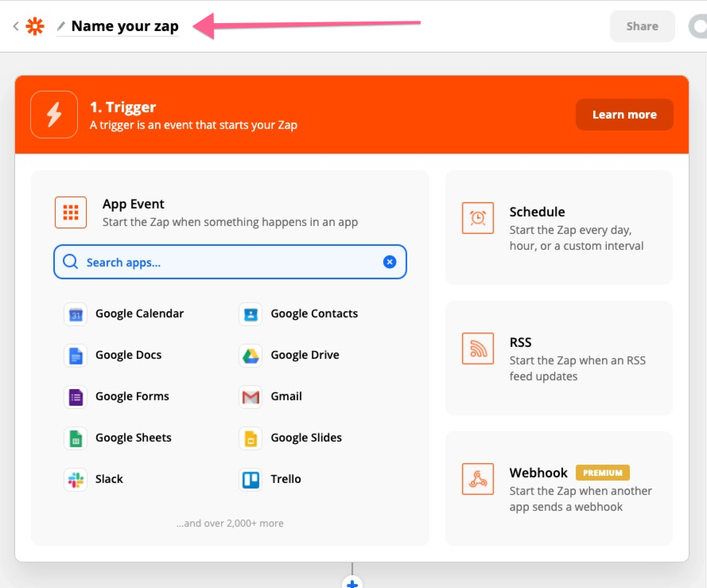Clear the app search box
This screenshot has width=707, height=588.
pyautogui.click(x=390, y=262)
